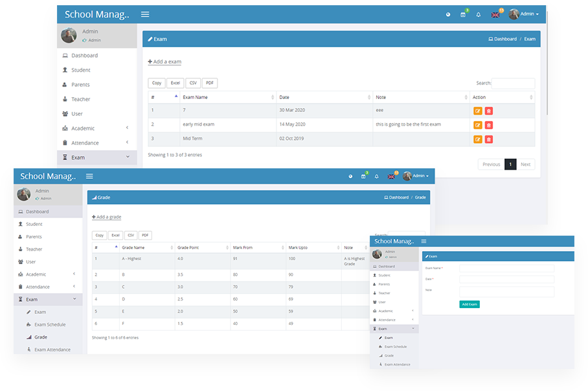This screenshot has height=391, width=588.
Task: Open Exam Schedule in Grade window sidebar
Action: click(x=48, y=324)
